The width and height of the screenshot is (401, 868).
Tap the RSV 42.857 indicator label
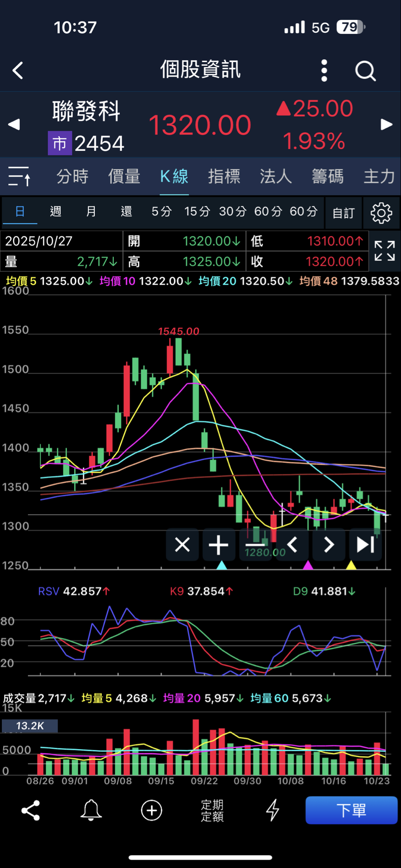tap(74, 591)
